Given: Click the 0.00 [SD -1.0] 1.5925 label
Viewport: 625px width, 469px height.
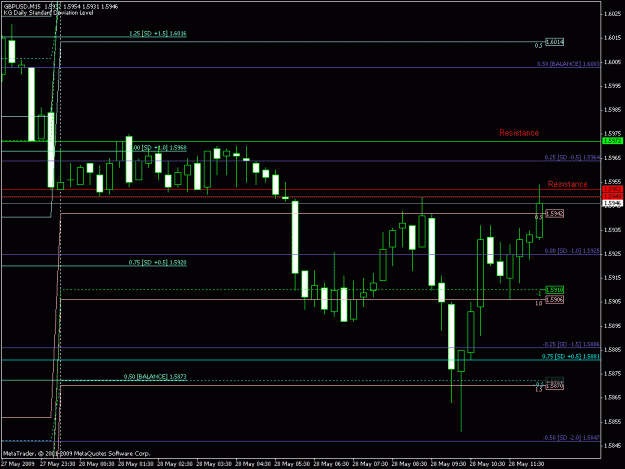Looking at the screenshot, I should 572,251.
